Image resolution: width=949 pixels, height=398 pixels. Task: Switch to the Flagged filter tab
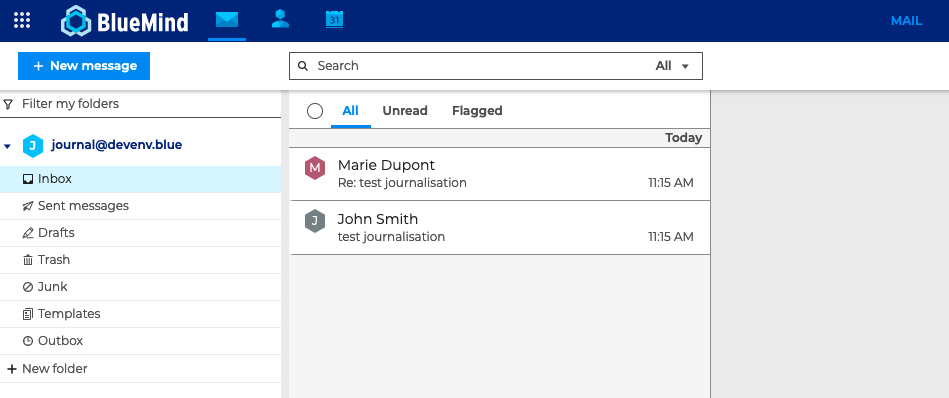[477, 111]
